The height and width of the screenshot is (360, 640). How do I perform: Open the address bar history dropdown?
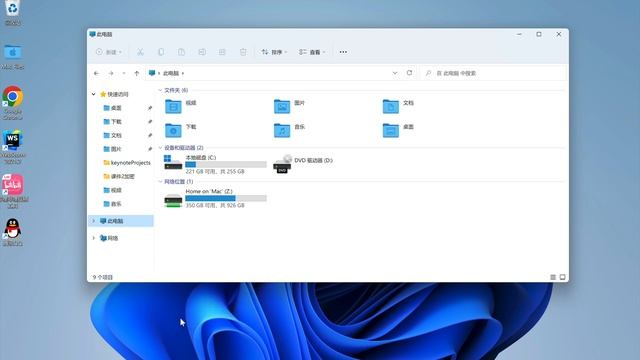(395, 73)
